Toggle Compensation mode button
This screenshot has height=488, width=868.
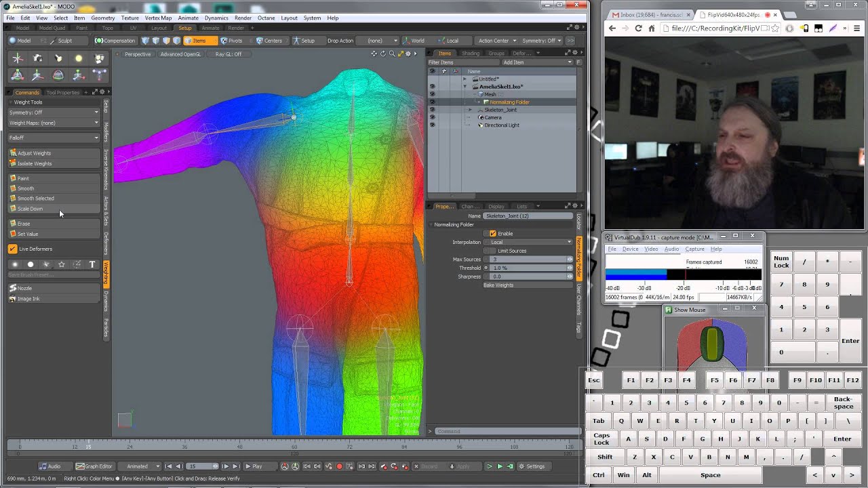click(115, 41)
